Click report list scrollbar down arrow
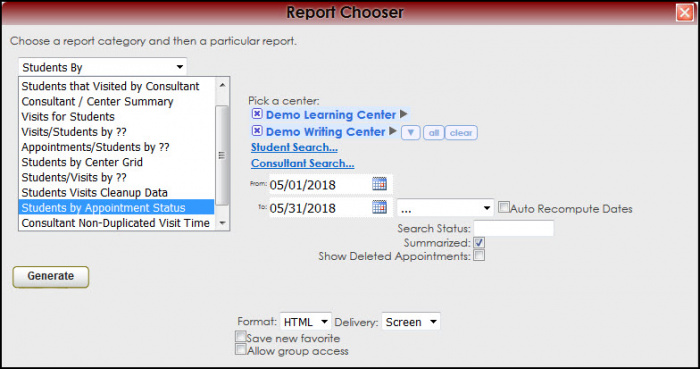Viewport: 700px width, 369px height. (x=222, y=223)
